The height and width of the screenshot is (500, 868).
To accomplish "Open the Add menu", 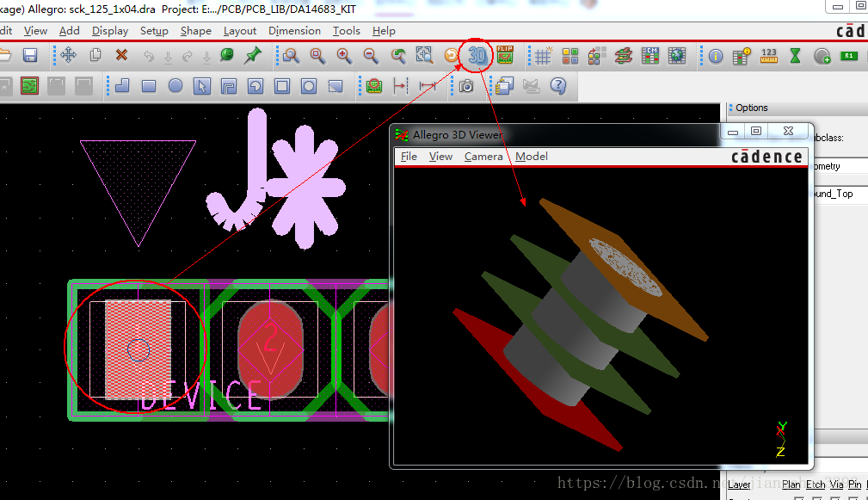I will click(69, 31).
